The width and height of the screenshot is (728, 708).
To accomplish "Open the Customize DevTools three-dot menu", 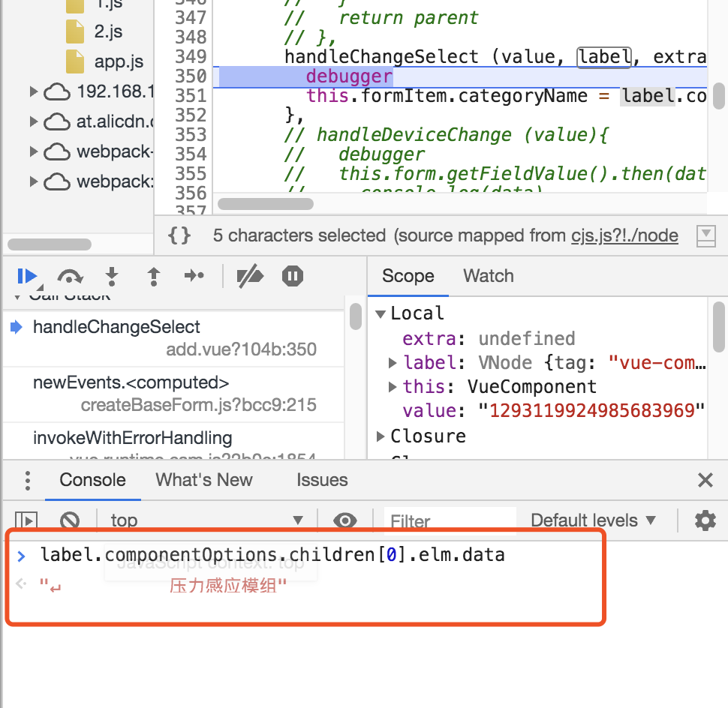I will pos(27,480).
